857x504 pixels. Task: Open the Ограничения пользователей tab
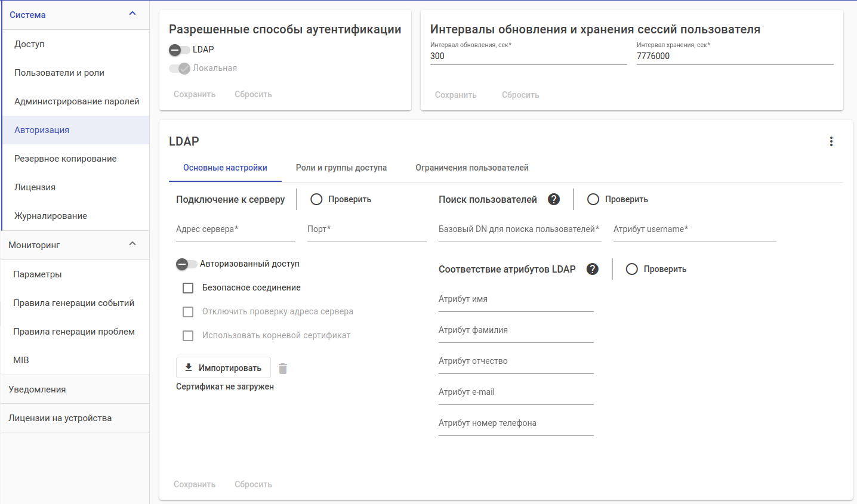[x=471, y=168]
